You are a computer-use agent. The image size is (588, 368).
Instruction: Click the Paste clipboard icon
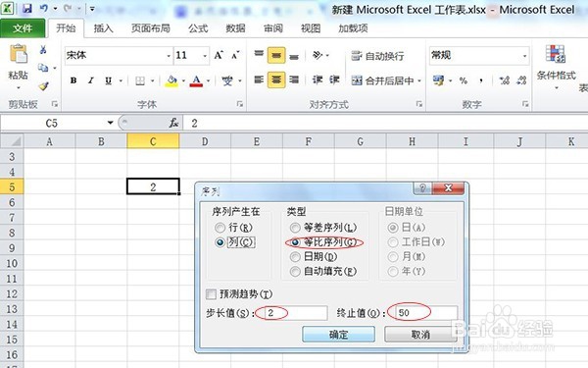tap(19, 54)
